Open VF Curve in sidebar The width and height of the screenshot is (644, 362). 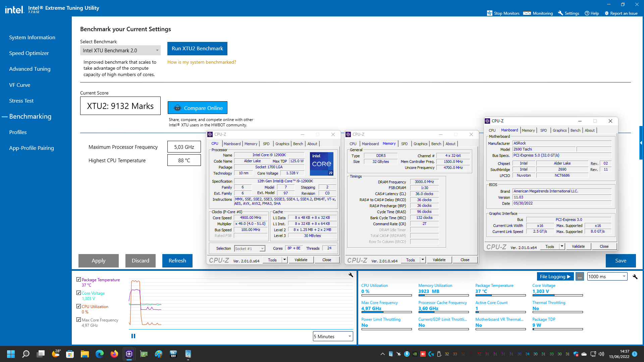click(x=20, y=85)
